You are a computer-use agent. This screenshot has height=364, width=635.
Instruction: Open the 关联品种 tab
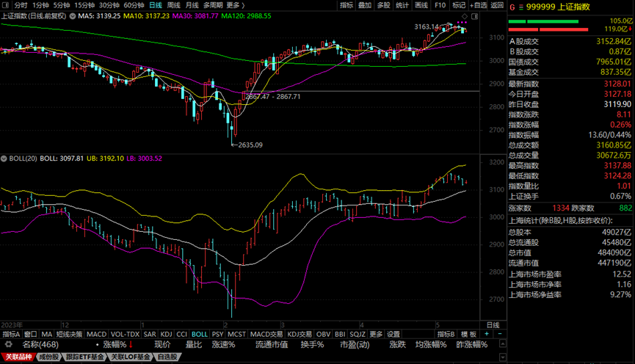(x=18, y=357)
